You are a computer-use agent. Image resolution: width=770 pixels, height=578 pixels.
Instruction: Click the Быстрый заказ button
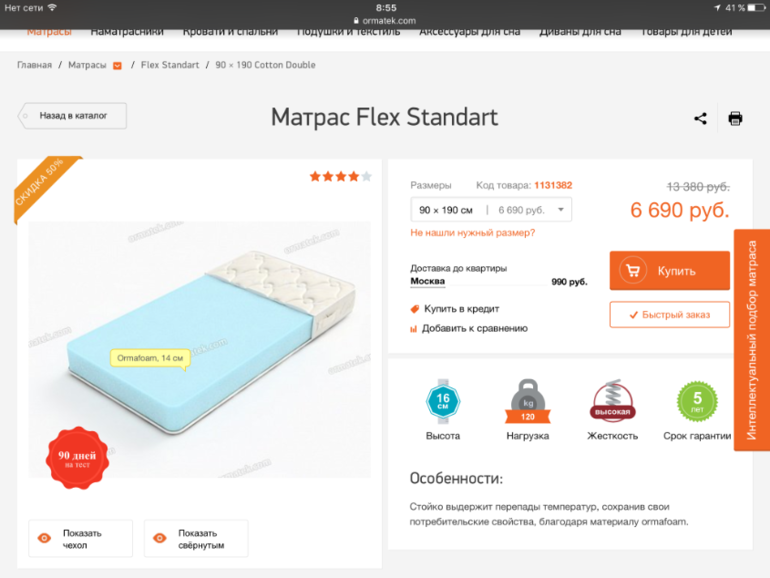click(669, 314)
